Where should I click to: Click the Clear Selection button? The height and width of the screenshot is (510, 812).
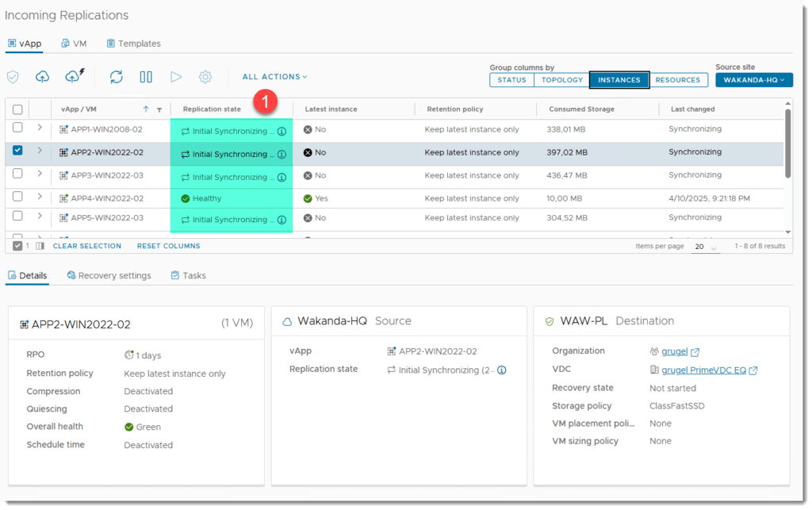pyautogui.click(x=86, y=246)
